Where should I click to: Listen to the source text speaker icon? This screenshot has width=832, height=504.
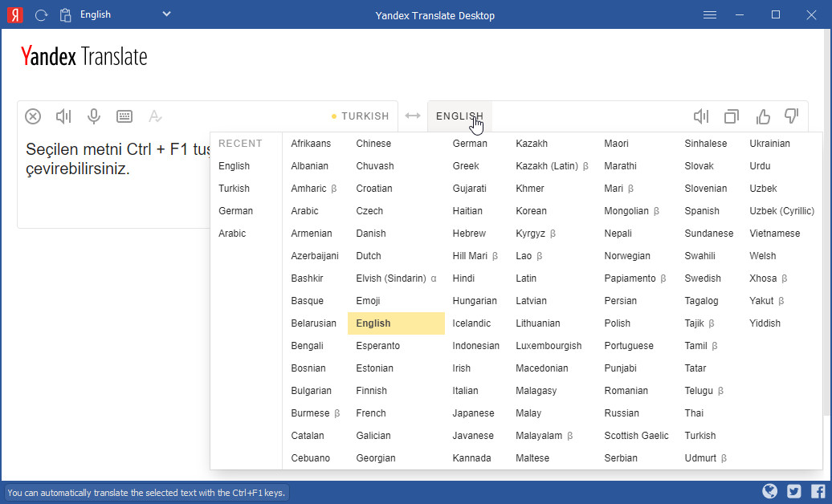coord(63,116)
